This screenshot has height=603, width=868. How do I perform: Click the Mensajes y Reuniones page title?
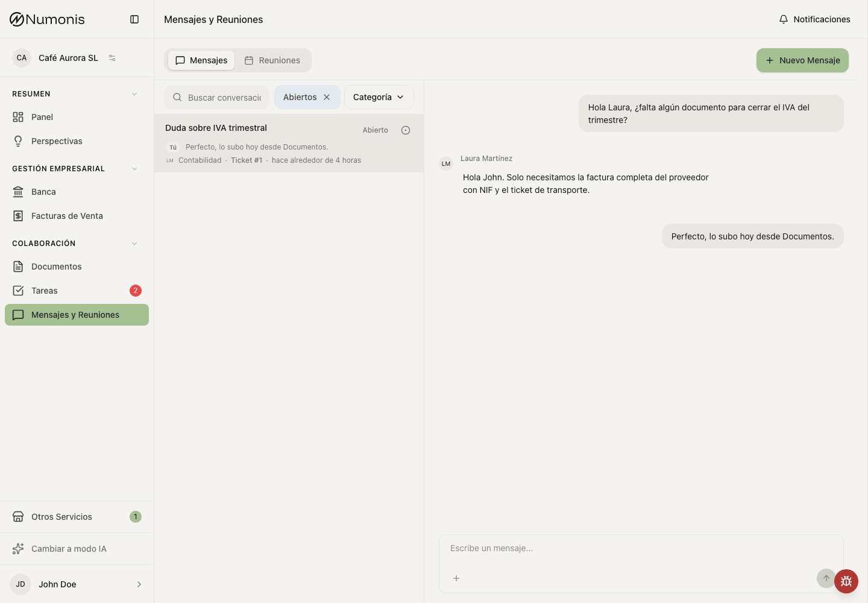click(x=213, y=19)
